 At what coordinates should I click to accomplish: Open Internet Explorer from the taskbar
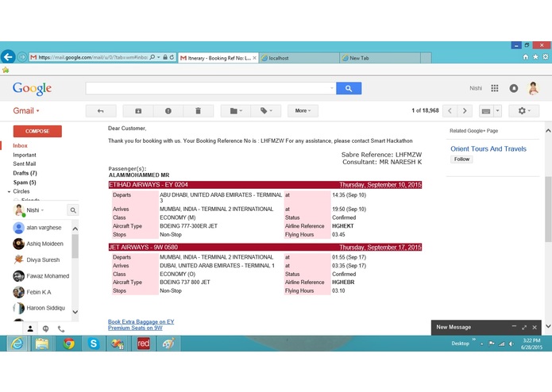(x=17, y=344)
